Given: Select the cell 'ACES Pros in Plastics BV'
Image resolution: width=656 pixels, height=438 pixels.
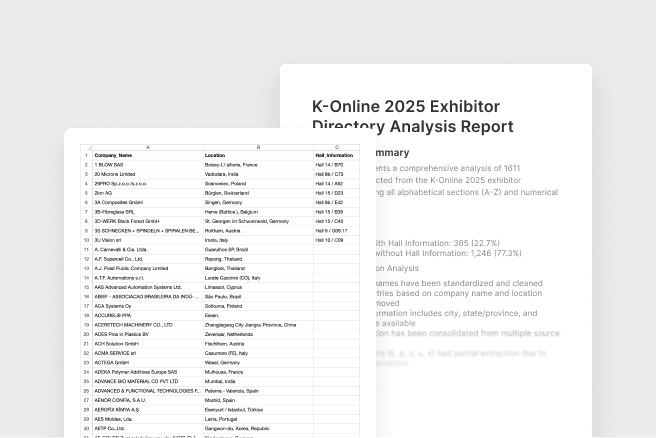Looking at the screenshot, I should pyautogui.click(x=148, y=334).
